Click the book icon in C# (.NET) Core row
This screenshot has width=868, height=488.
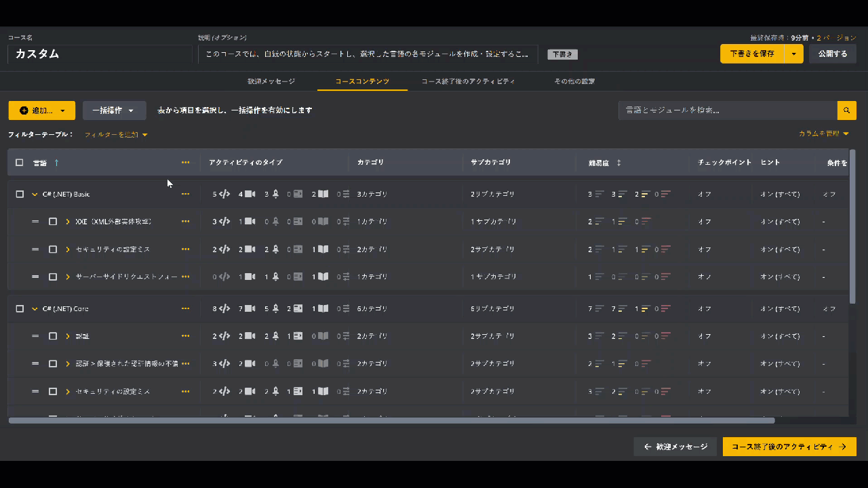pos(323,308)
